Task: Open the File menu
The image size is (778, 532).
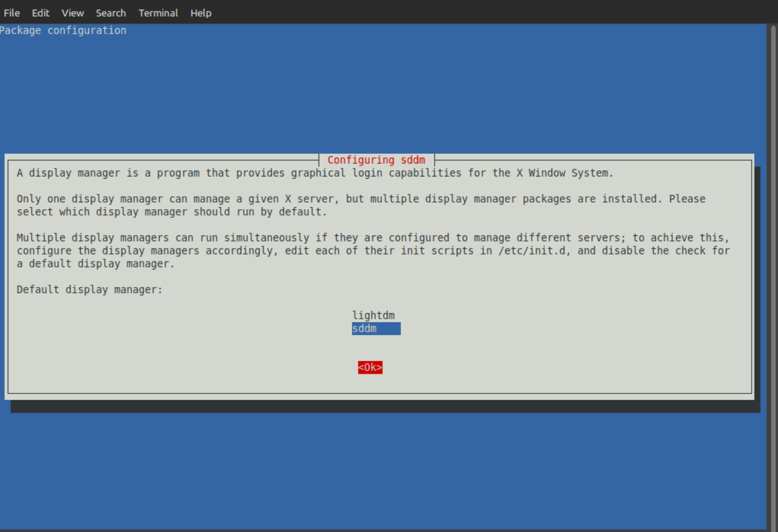Action: coord(12,13)
